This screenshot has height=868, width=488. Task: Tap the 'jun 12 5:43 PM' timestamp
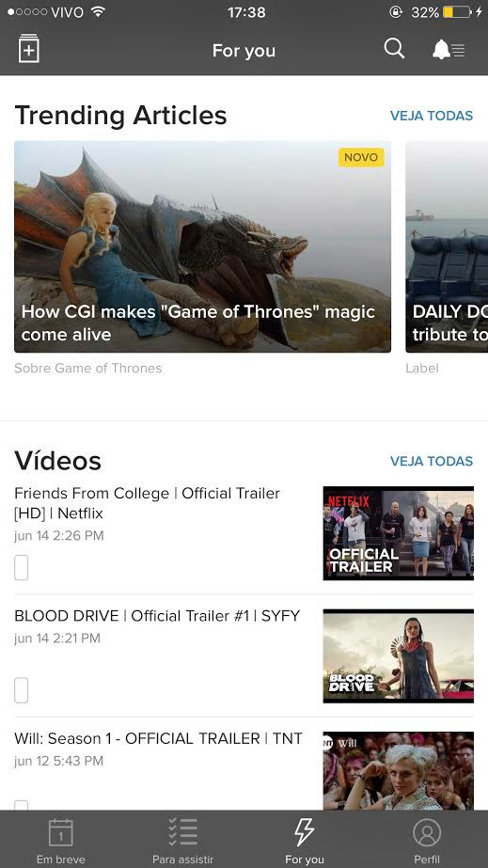click(58, 761)
